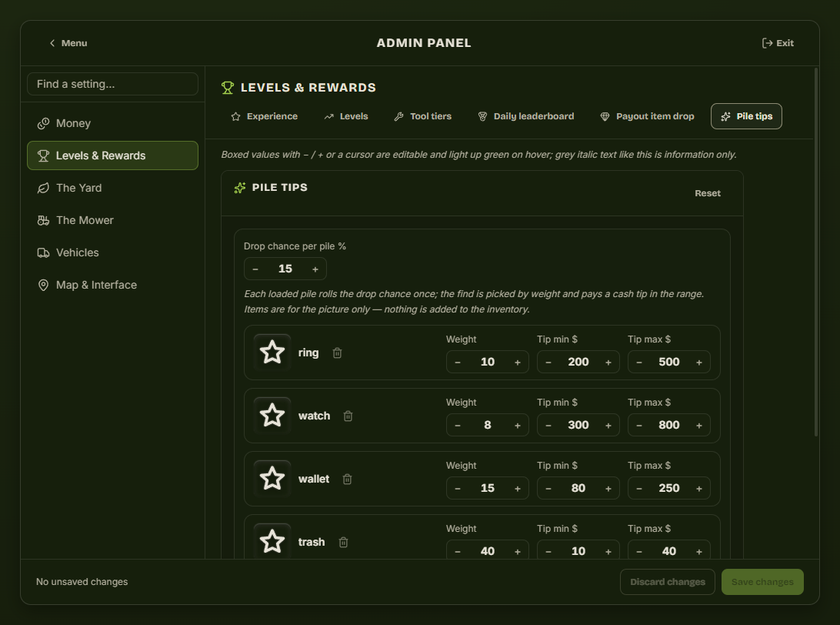This screenshot has width=840, height=625.
Task: Increase the wallet Tip min value
Action: point(608,489)
